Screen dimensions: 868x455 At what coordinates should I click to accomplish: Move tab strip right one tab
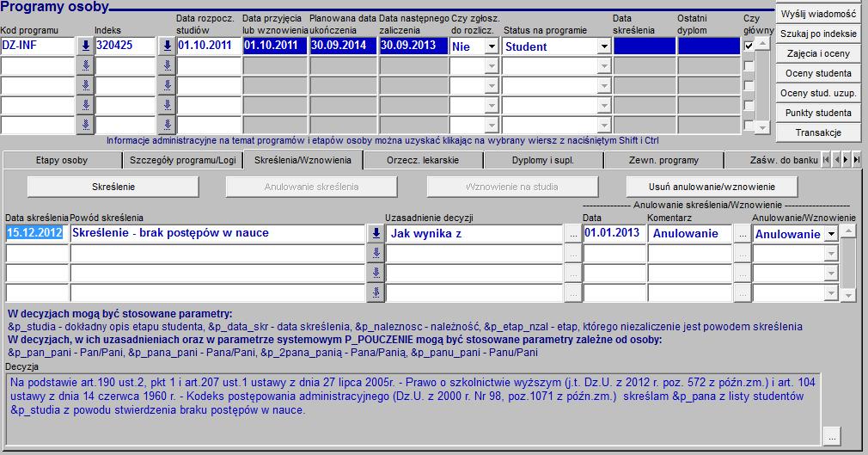coord(846,160)
